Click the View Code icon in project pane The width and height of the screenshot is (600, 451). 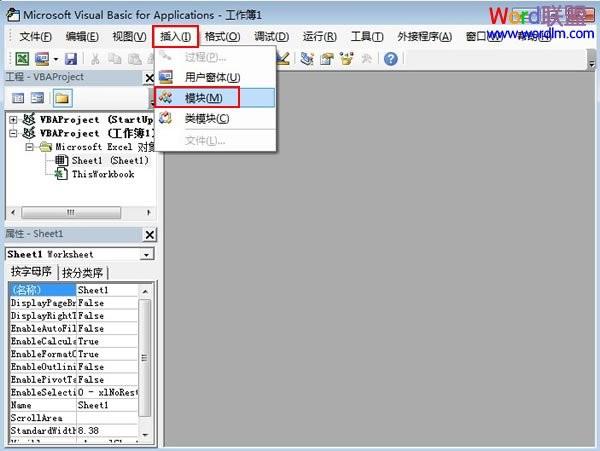(18, 98)
